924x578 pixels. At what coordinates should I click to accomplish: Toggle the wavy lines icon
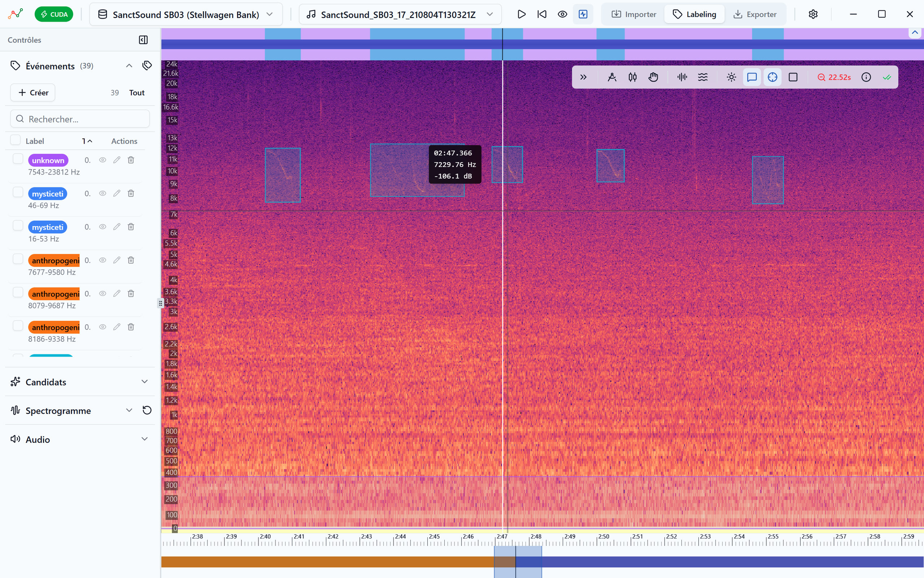tap(702, 77)
